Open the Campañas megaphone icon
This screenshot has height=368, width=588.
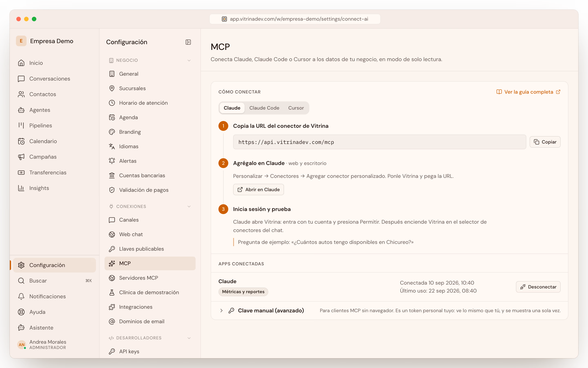[x=21, y=157]
